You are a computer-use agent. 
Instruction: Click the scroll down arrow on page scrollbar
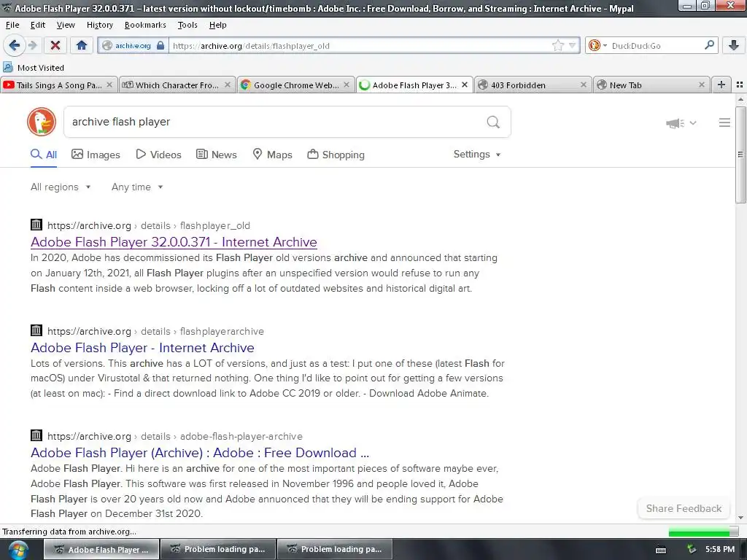click(740, 517)
